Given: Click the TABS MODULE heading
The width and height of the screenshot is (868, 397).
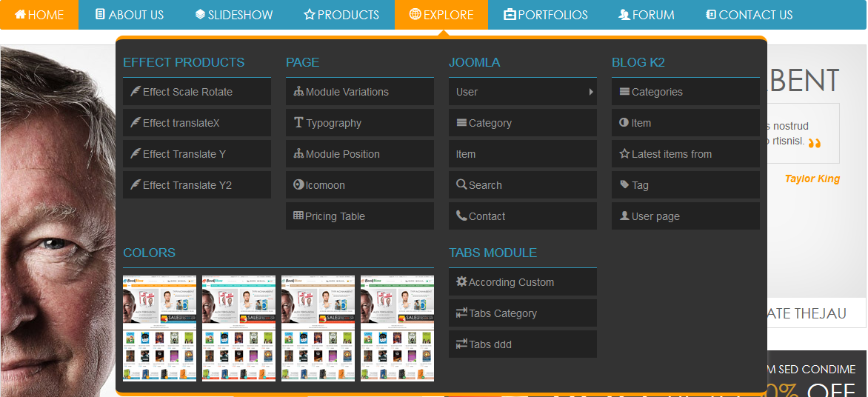Looking at the screenshot, I should click(x=493, y=253).
